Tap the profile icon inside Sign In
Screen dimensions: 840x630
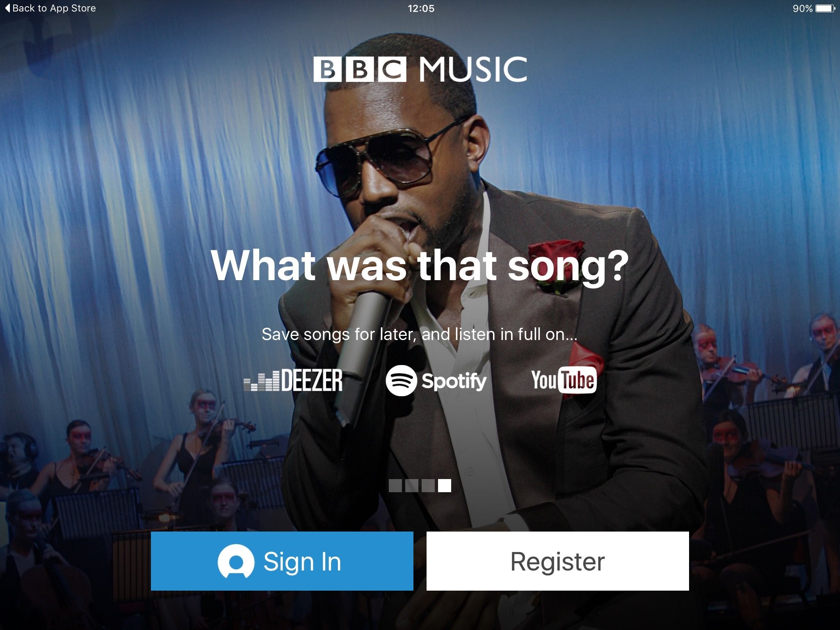(x=236, y=561)
